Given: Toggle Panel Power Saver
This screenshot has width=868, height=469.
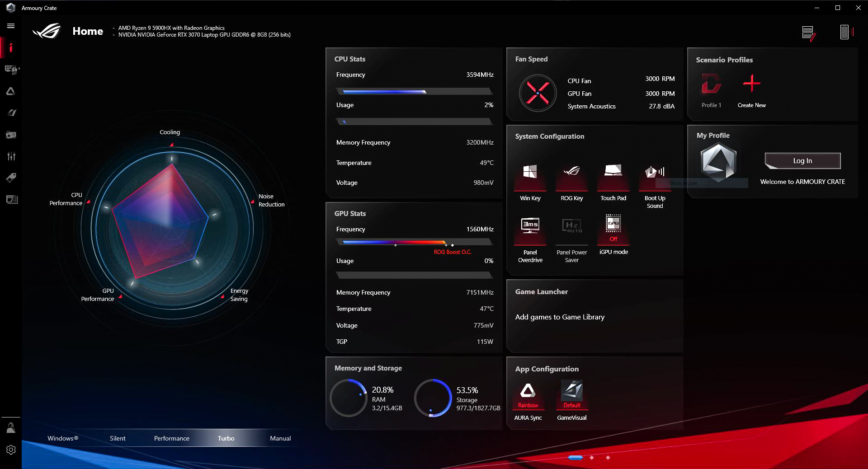Looking at the screenshot, I should (572, 239).
